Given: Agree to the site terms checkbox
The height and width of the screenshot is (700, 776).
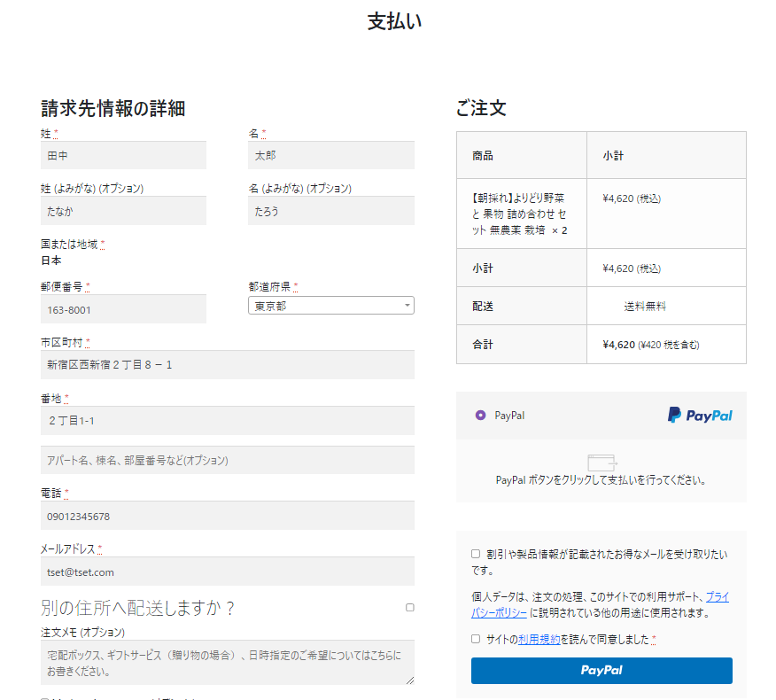Looking at the screenshot, I should (x=476, y=639).
